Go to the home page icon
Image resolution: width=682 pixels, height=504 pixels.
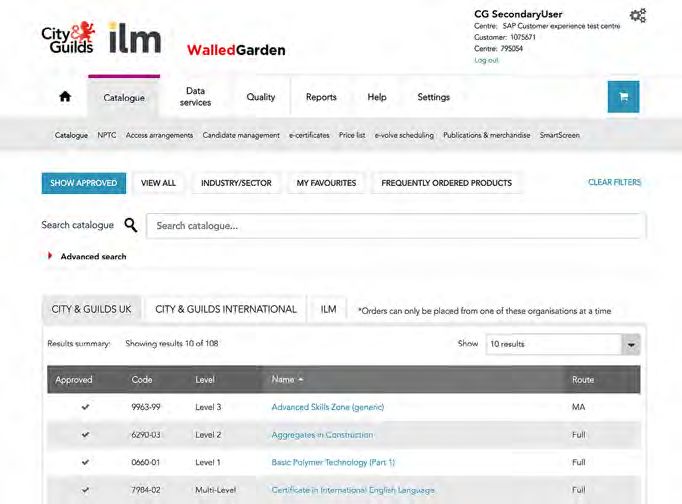click(65, 96)
